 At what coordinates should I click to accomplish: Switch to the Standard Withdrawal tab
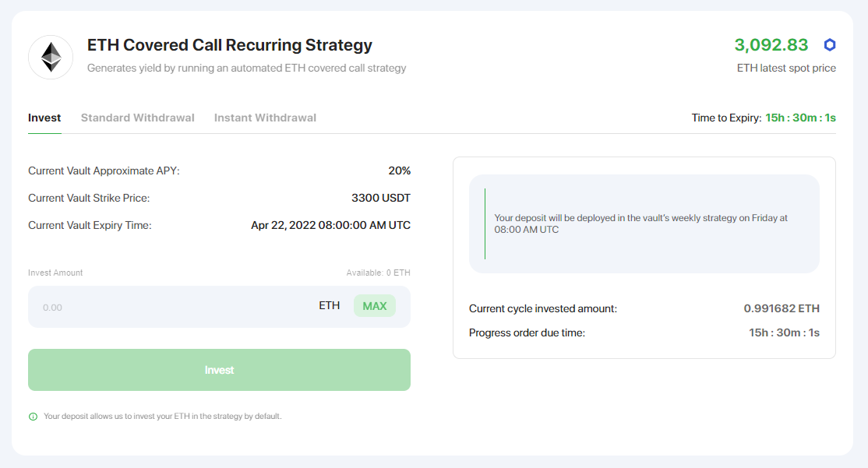click(x=137, y=118)
